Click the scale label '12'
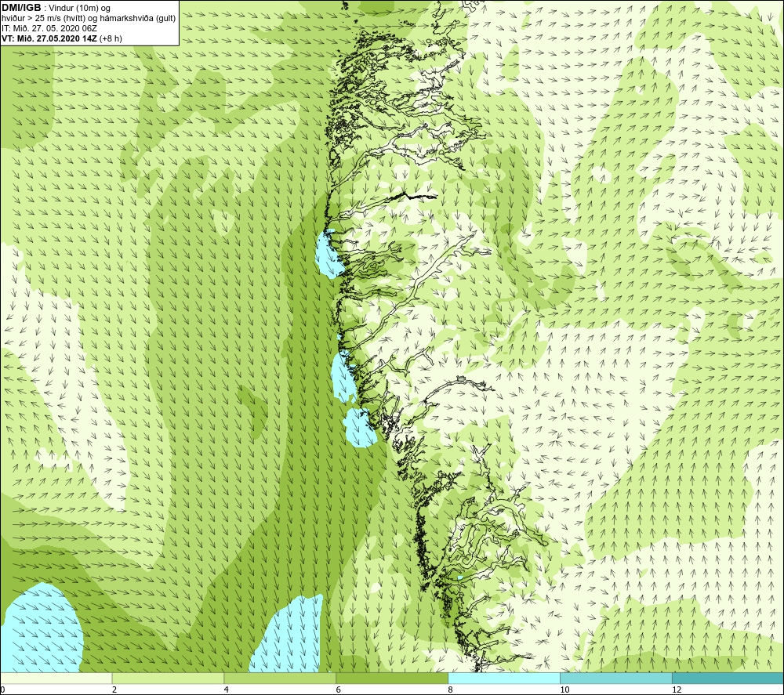This screenshot has width=784, height=695. tap(677, 690)
